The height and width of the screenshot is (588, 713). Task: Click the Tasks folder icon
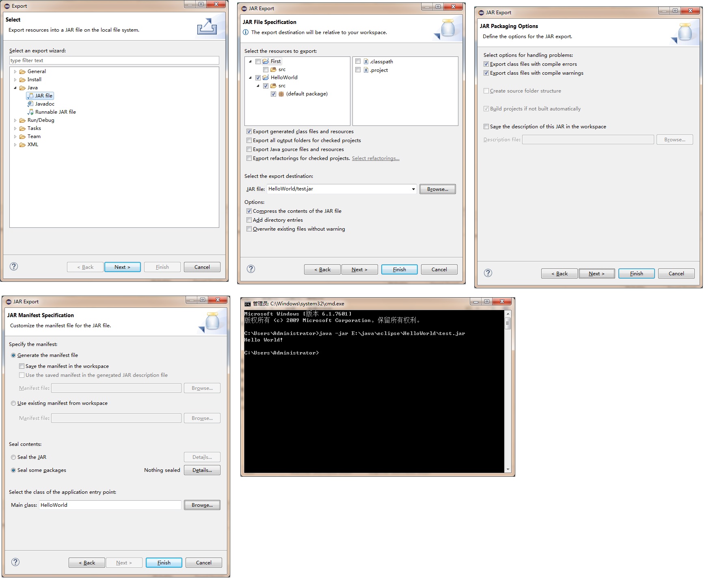[23, 128]
